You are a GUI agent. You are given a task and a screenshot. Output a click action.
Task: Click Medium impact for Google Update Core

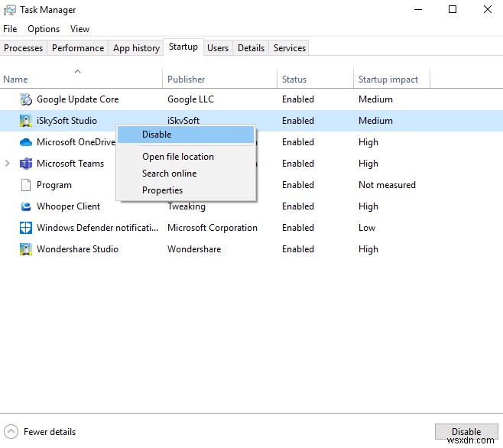[x=375, y=99]
